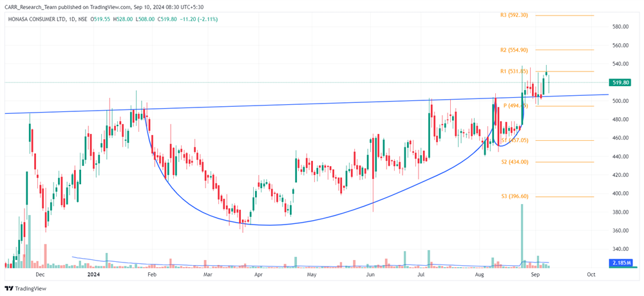Click the Feb label on time axis
644x296 pixels.
[151, 273]
